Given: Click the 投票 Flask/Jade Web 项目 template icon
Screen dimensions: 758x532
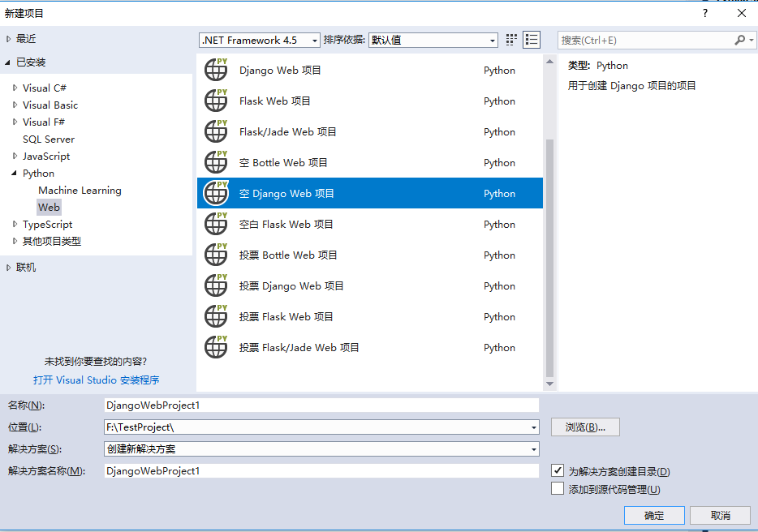Looking at the screenshot, I should 216,348.
